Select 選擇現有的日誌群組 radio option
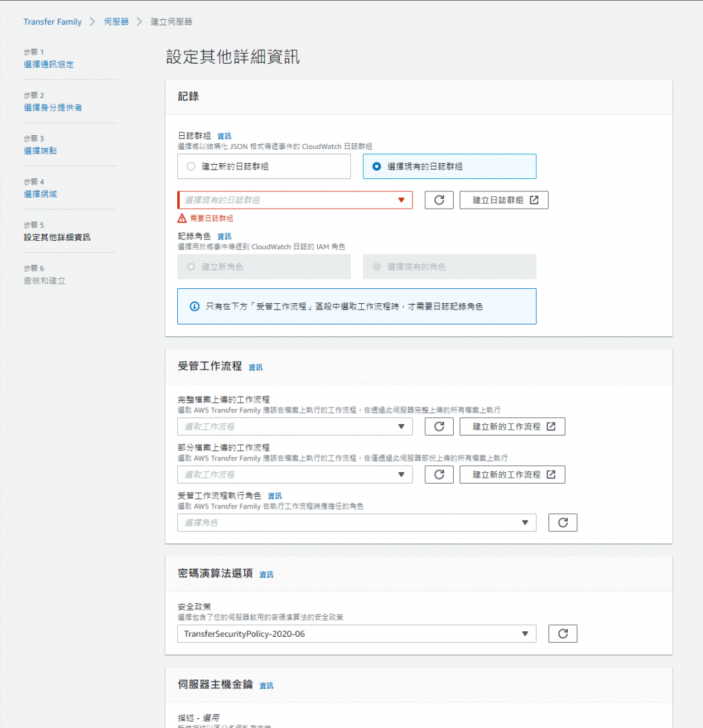 click(449, 167)
